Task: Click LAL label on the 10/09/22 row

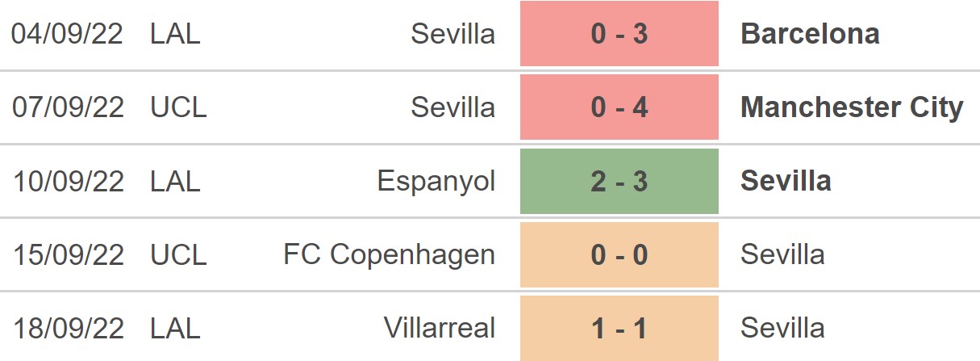Action: point(175,181)
